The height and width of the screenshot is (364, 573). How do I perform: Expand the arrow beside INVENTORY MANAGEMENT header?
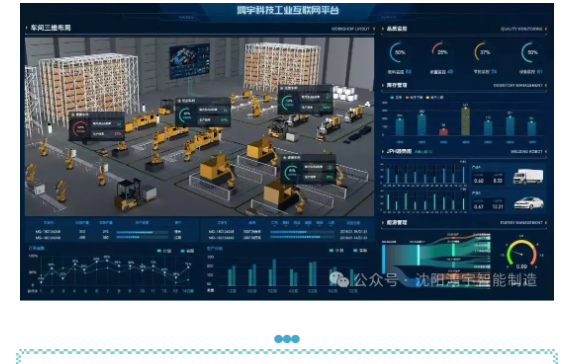pos(546,85)
